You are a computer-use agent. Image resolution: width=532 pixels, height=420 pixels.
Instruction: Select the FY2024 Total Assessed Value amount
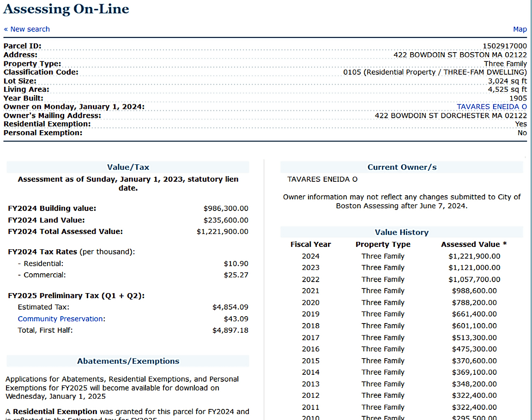(x=222, y=232)
